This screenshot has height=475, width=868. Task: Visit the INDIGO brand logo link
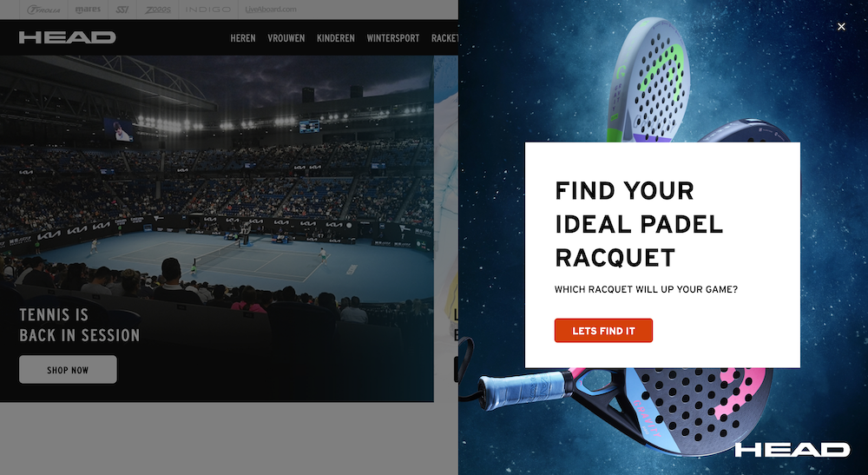pos(207,10)
